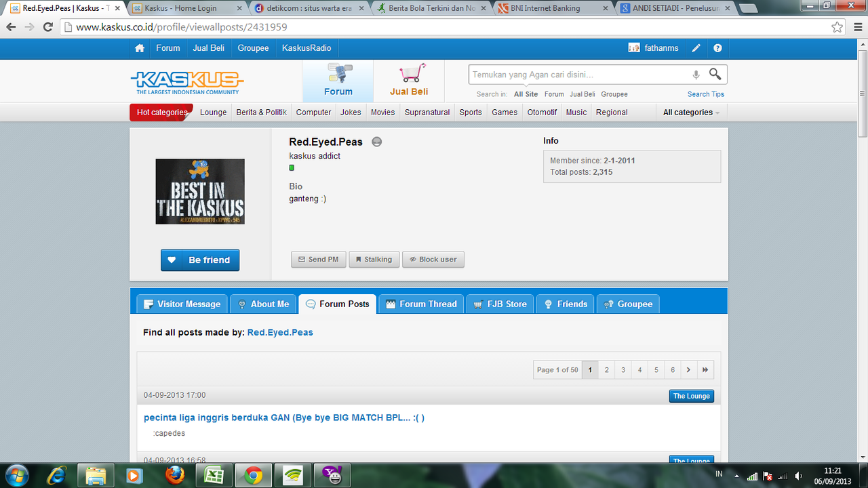Viewport: 868px width, 488px height.
Task: Open Windows Explorer folder in taskbar
Action: (x=96, y=476)
